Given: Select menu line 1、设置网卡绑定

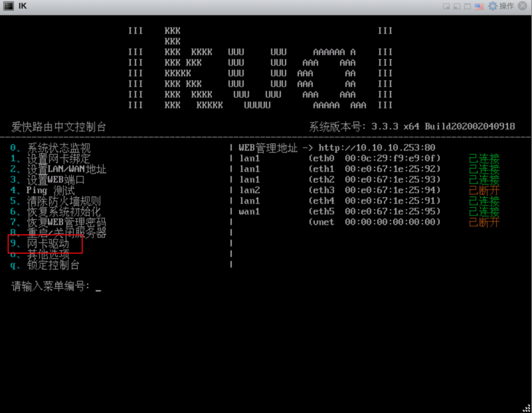Looking at the screenshot, I should (50, 158).
